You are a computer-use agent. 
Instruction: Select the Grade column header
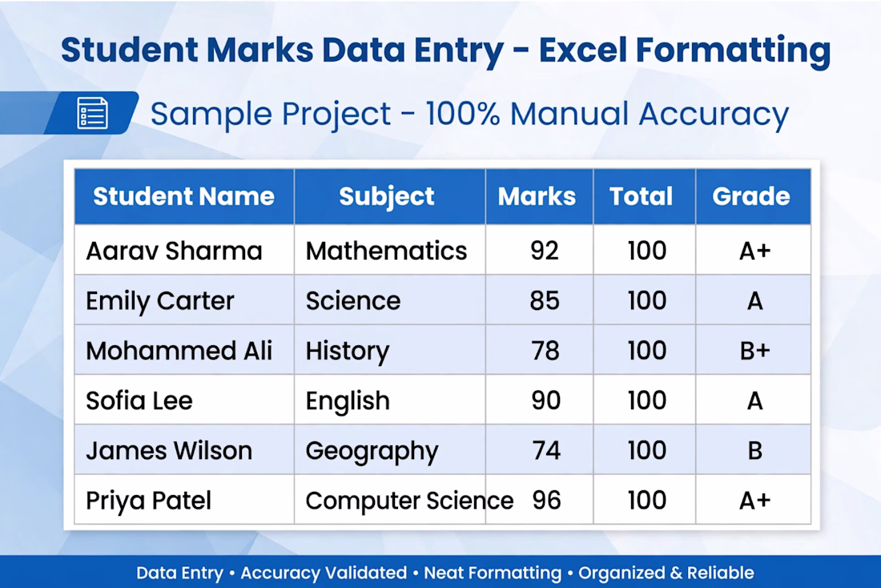[753, 196]
